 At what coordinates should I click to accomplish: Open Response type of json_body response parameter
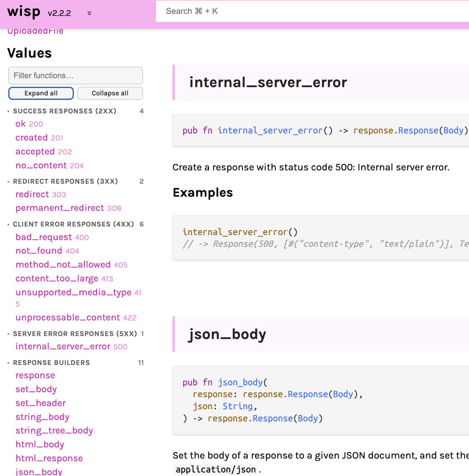pos(308,394)
